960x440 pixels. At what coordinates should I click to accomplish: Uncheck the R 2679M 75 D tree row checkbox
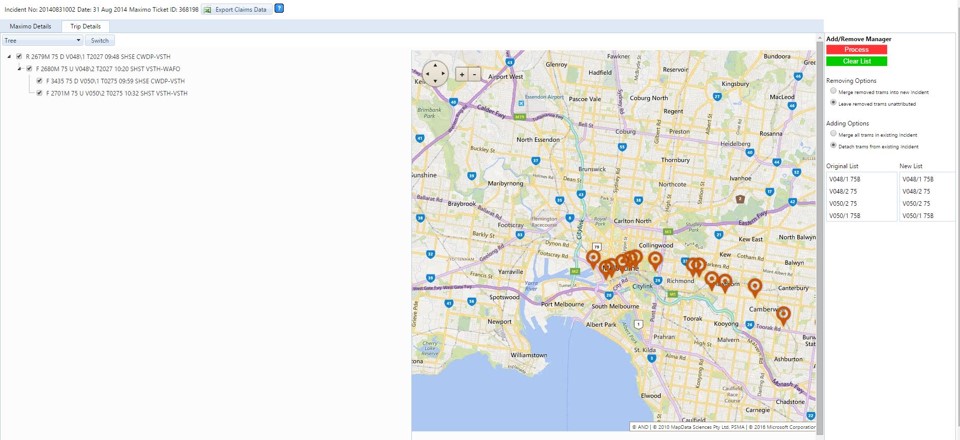click(x=20, y=56)
